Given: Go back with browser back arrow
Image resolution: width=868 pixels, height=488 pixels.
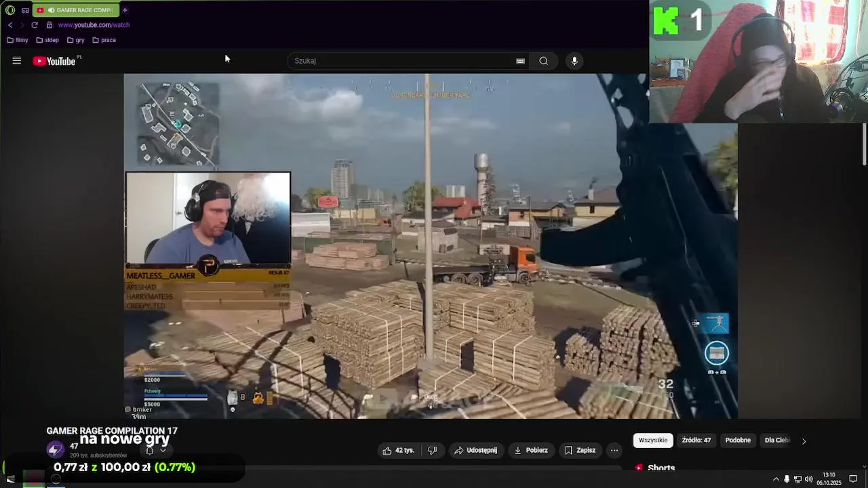Looking at the screenshot, I should (x=10, y=25).
